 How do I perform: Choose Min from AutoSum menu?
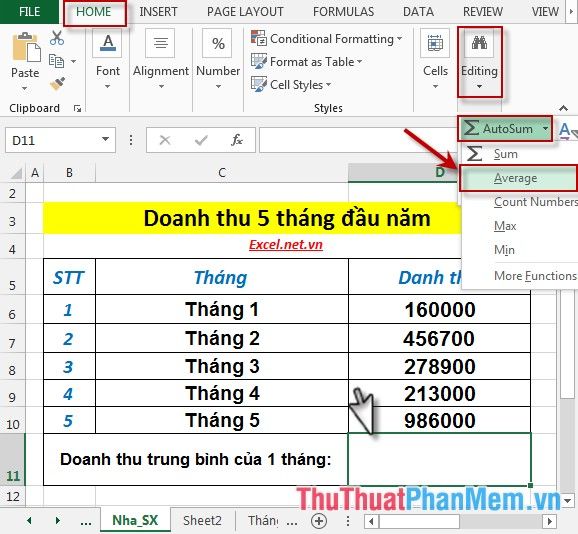pyautogui.click(x=519, y=250)
